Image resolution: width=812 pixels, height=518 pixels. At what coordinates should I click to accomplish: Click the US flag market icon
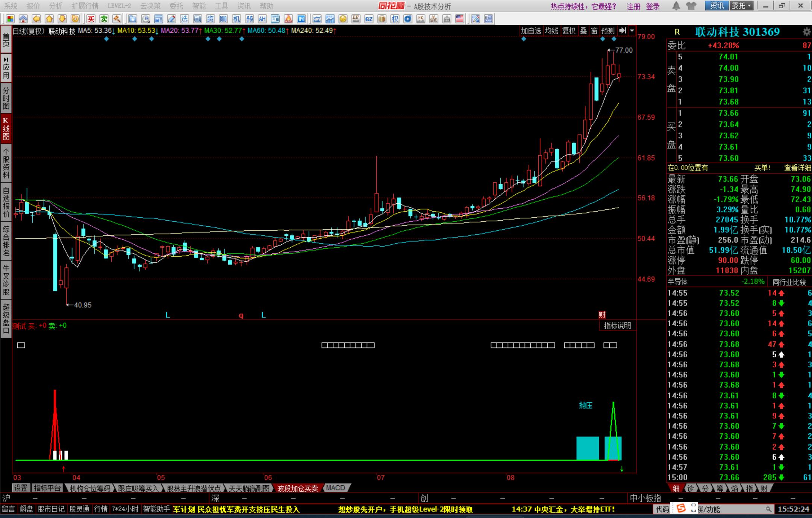click(x=459, y=19)
